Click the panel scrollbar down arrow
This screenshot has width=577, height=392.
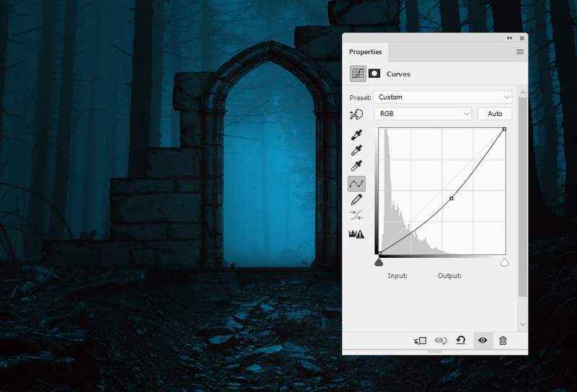coord(523,325)
